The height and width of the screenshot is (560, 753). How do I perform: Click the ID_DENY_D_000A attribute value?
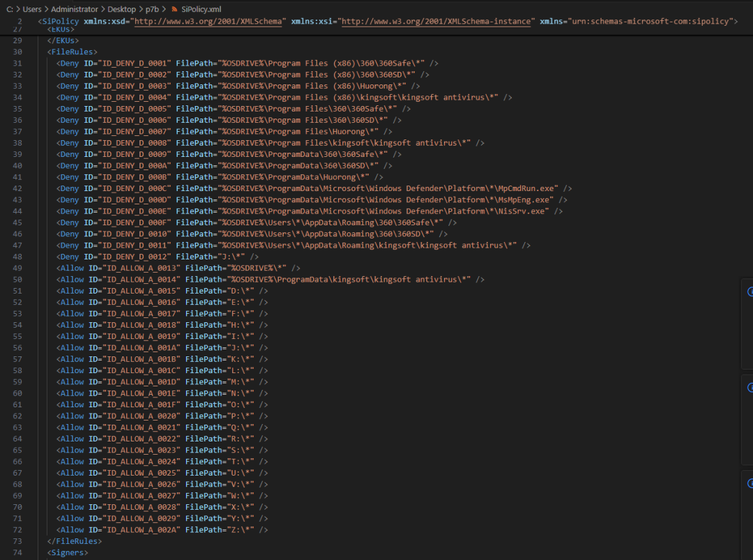(x=135, y=166)
